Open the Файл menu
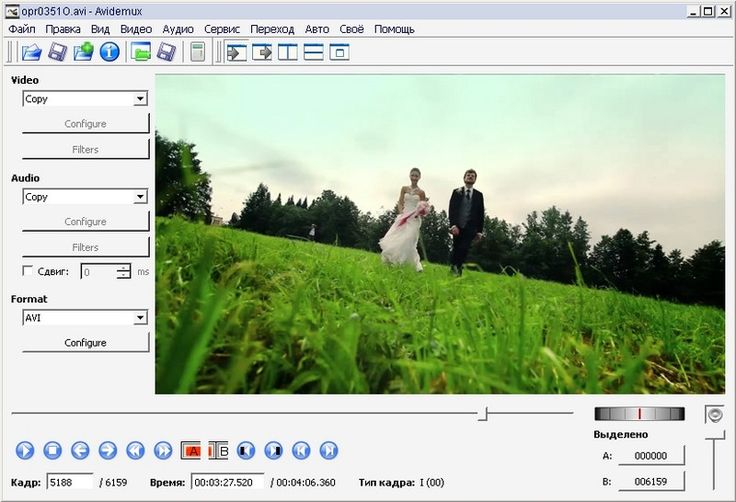736x502 pixels. coord(22,29)
